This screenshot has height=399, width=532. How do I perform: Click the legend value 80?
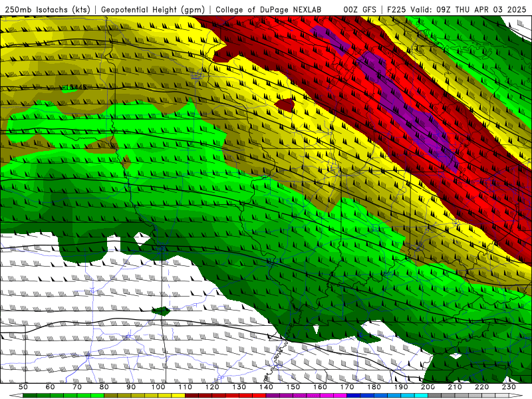[104, 387]
